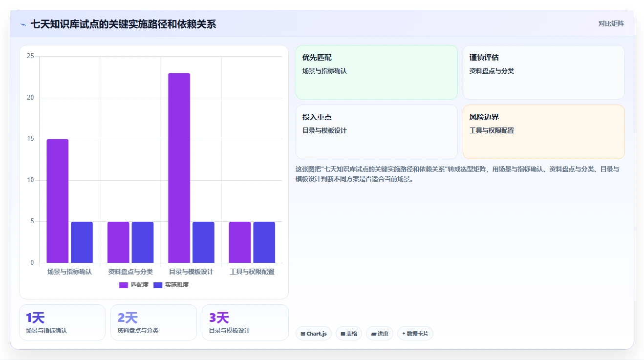Click the lightning icon beside the title
Screen dimensions: 644x360
(23, 24)
